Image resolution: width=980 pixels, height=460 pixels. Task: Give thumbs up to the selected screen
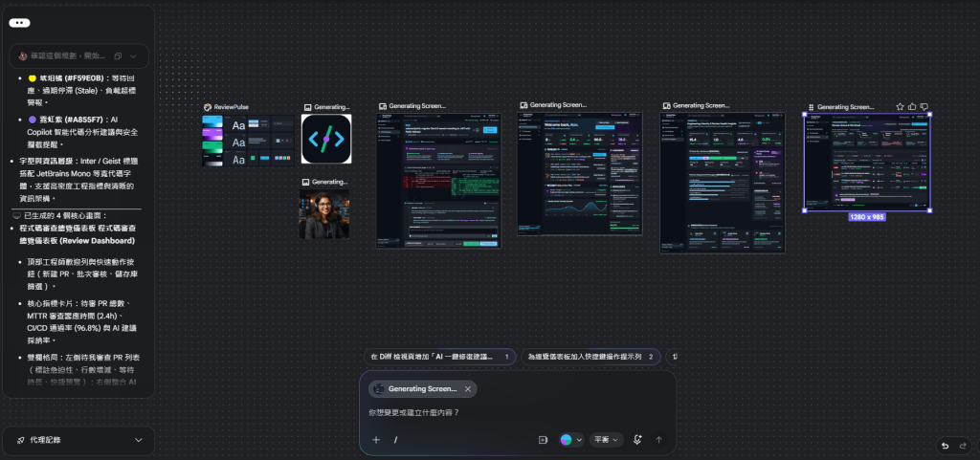pyautogui.click(x=912, y=107)
